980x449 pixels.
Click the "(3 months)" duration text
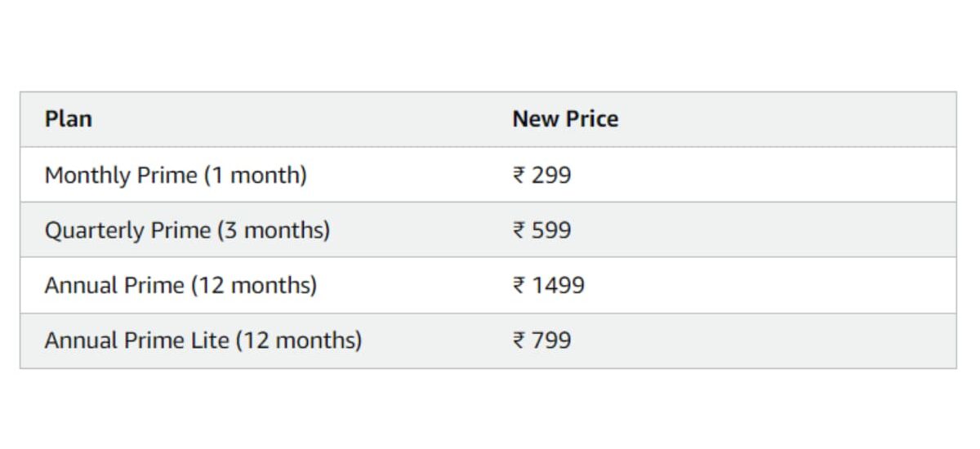coord(273,230)
